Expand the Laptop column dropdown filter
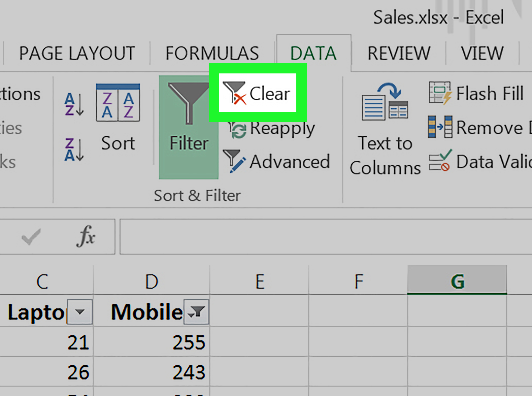The image size is (532, 396). (x=79, y=312)
